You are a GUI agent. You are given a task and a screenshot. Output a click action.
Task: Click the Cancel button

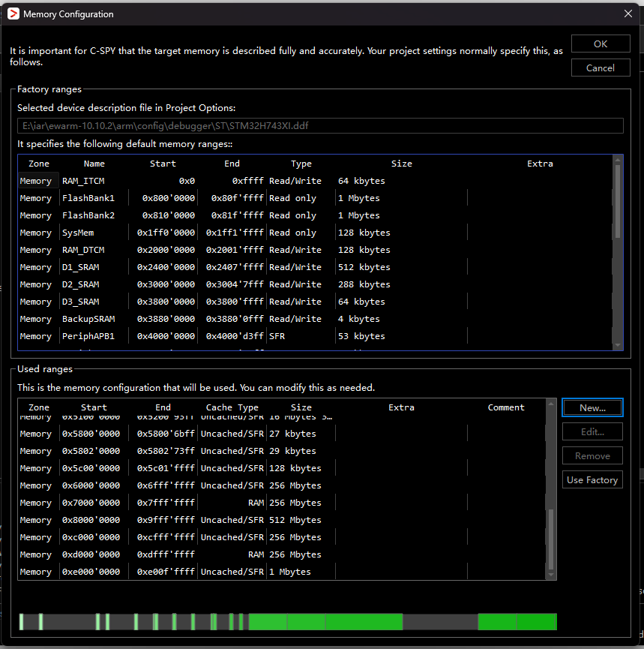[x=601, y=68]
